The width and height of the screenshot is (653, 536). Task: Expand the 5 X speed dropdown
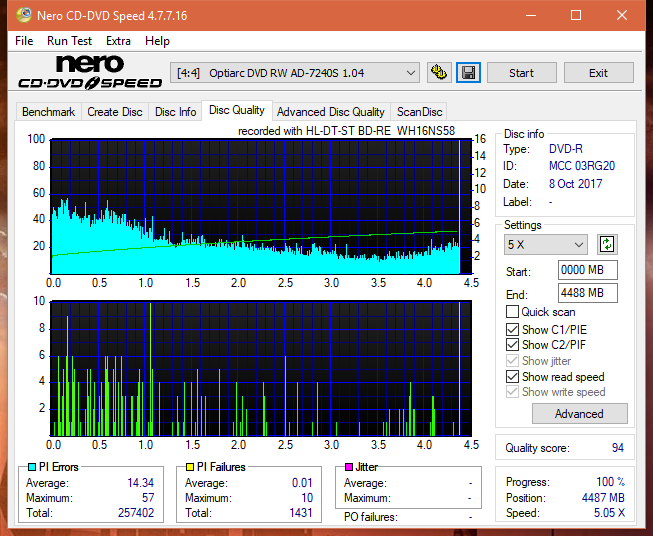(546, 244)
